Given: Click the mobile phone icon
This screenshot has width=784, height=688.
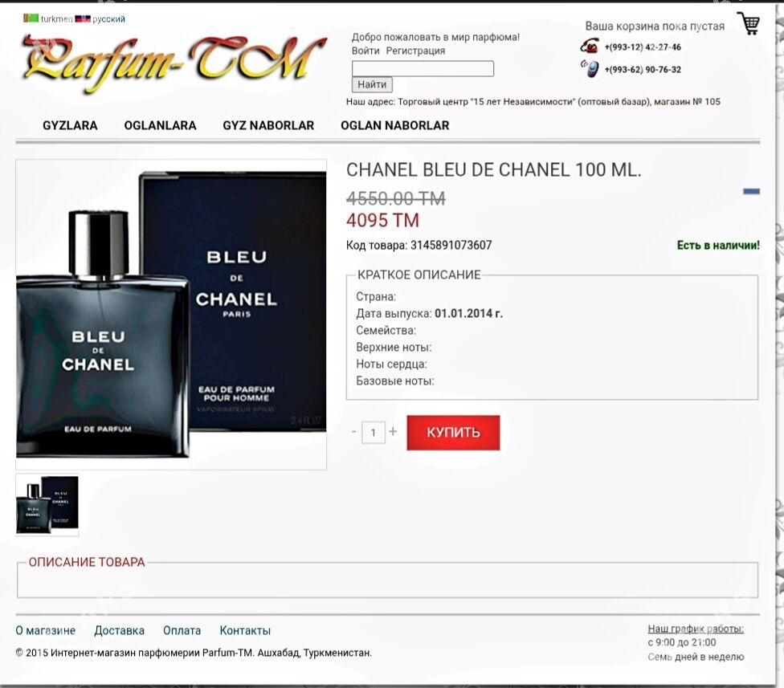Looking at the screenshot, I should (x=590, y=68).
